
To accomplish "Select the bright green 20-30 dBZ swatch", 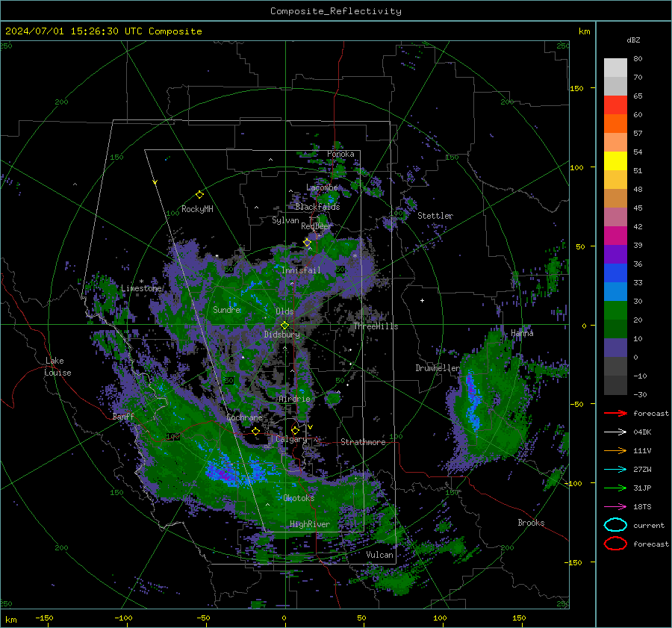I will [x=615, y=311].
